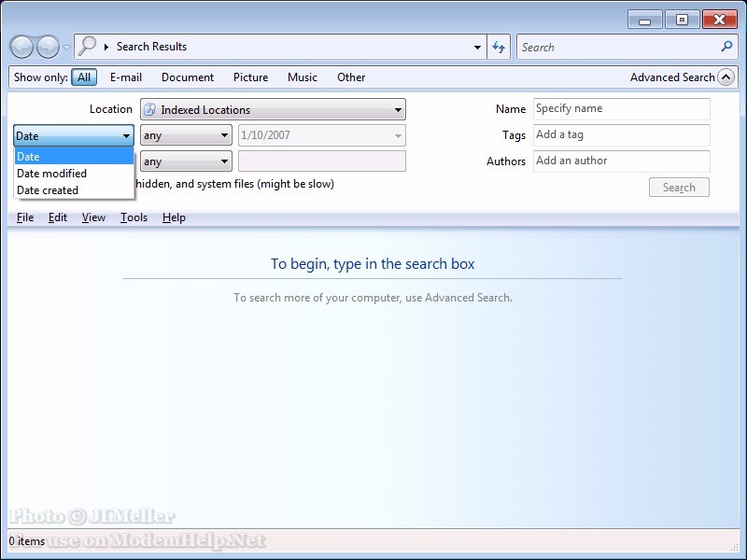Click the Specify name input field
Screen dimensions: 747x560
point(622,108)
